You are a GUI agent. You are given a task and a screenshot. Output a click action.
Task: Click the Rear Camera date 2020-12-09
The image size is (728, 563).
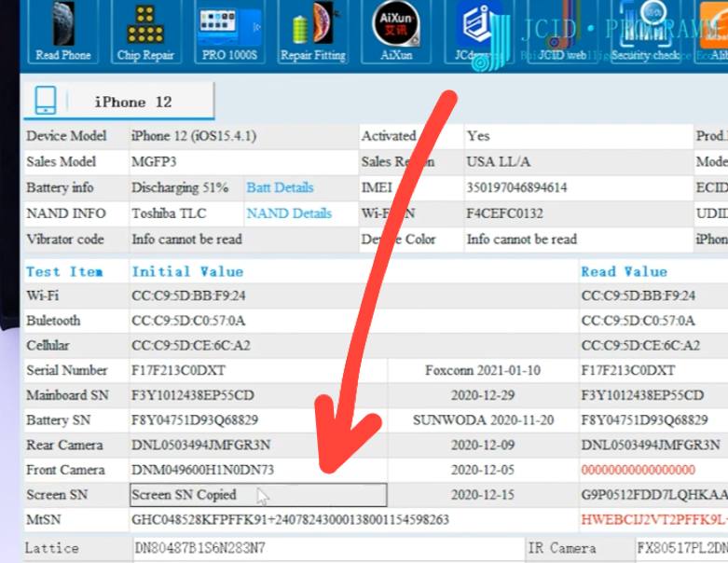point(483,446)
